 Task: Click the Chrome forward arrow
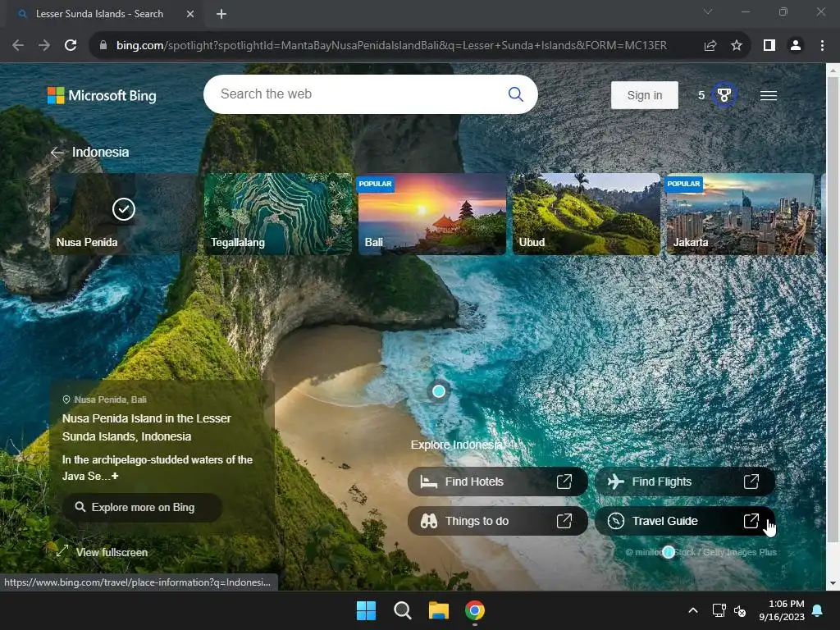[x=44, y=46]
